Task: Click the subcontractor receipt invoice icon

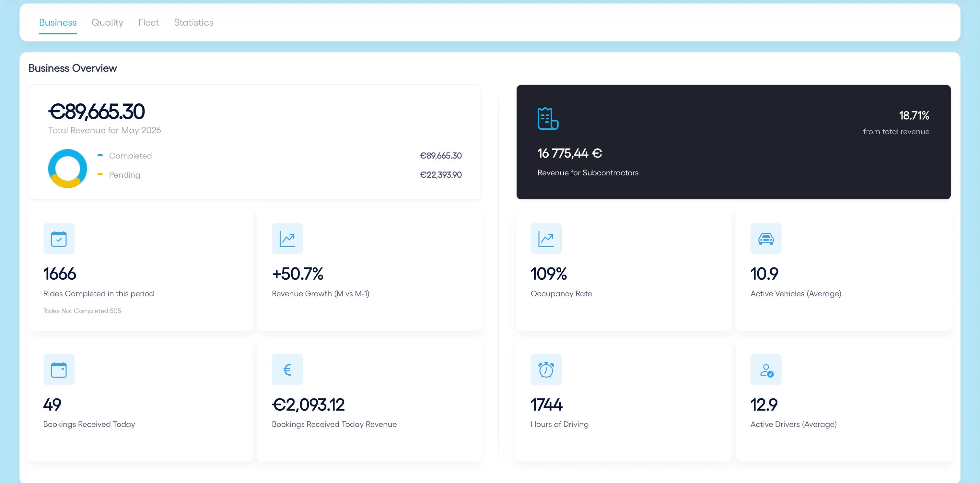Action: point(548,119)
